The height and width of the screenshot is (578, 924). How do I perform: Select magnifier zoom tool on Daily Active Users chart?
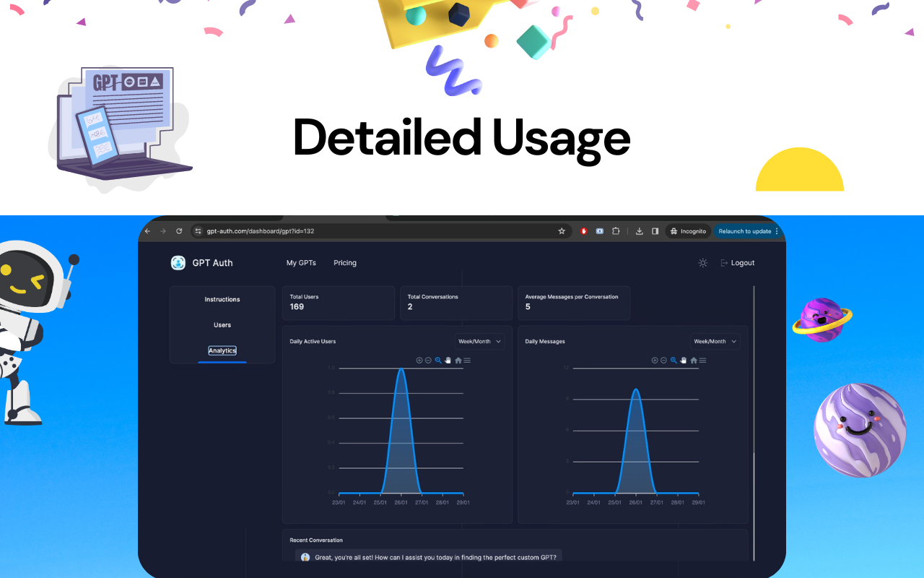[x=438, y=360]
